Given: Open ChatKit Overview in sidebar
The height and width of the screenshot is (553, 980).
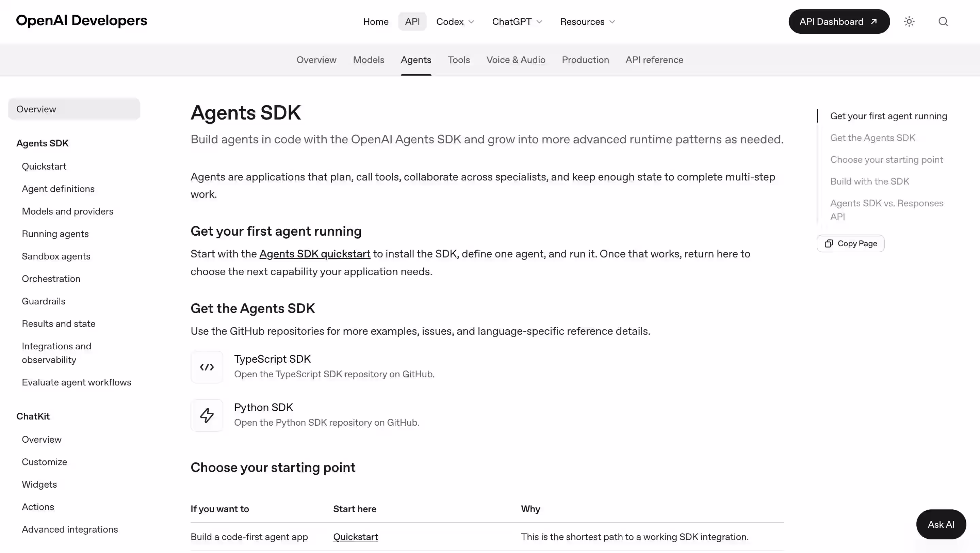Looking at the screenshot, I should [42, 439].
